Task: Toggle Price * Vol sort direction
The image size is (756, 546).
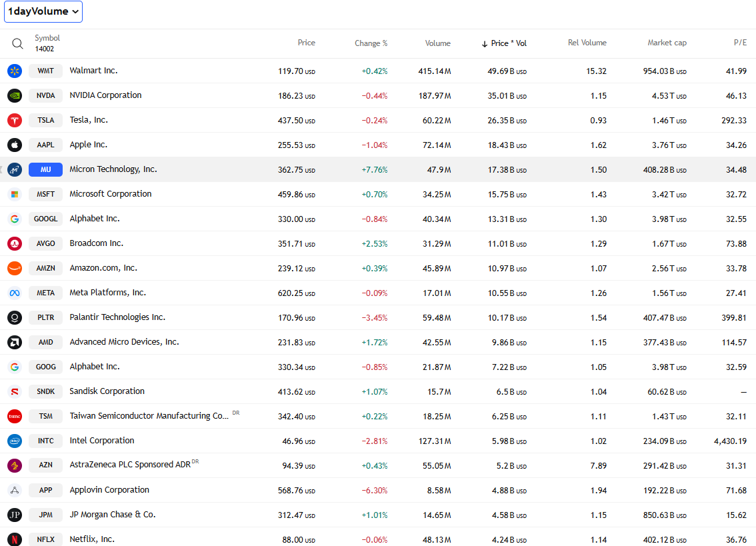Action: (504, 43)
